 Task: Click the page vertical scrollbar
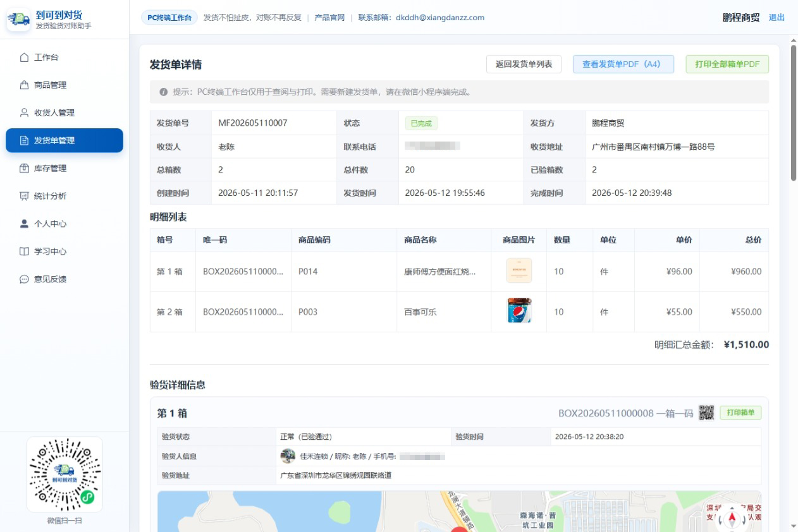pos(794,114)
